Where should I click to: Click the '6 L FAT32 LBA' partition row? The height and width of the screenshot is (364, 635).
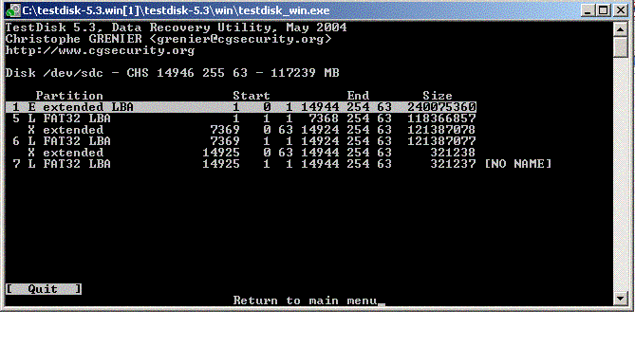(x=244, y=141)
